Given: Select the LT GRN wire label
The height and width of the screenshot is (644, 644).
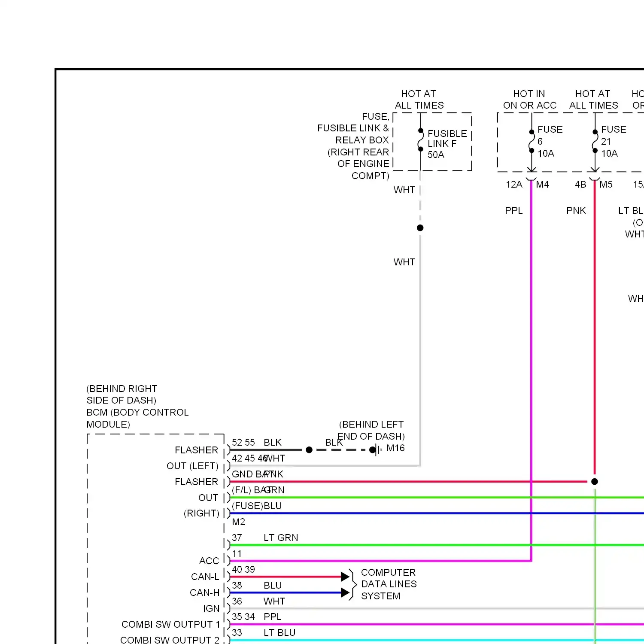Looking at the screenshot, I should [x=281, y=538].
